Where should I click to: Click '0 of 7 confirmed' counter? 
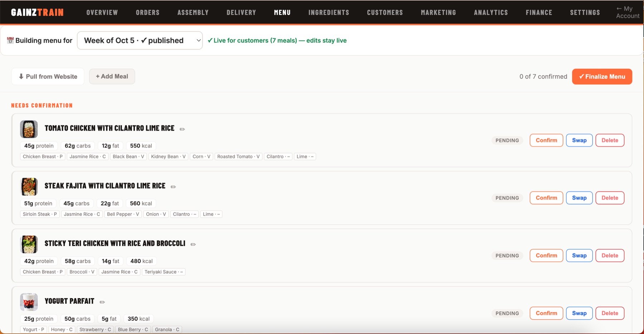click(543, 77)
